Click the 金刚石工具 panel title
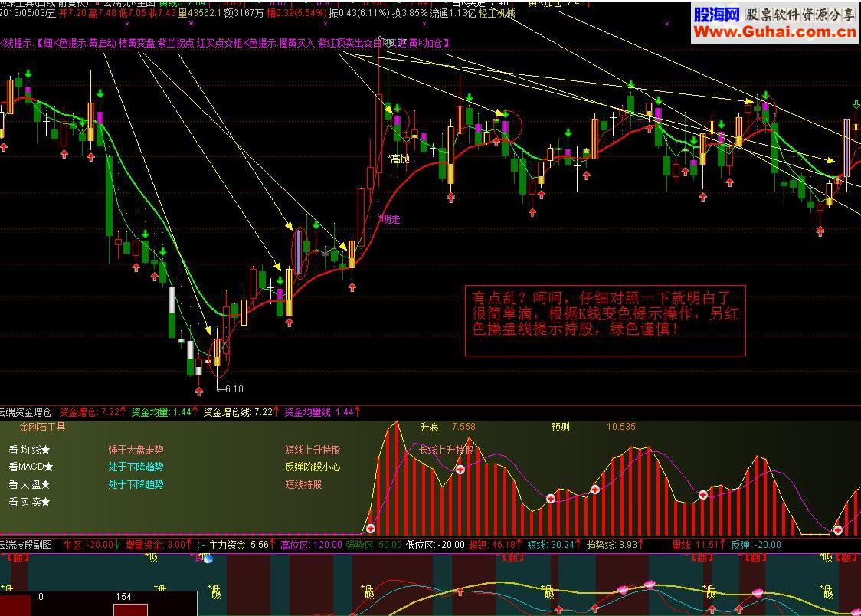 point(42,427)
